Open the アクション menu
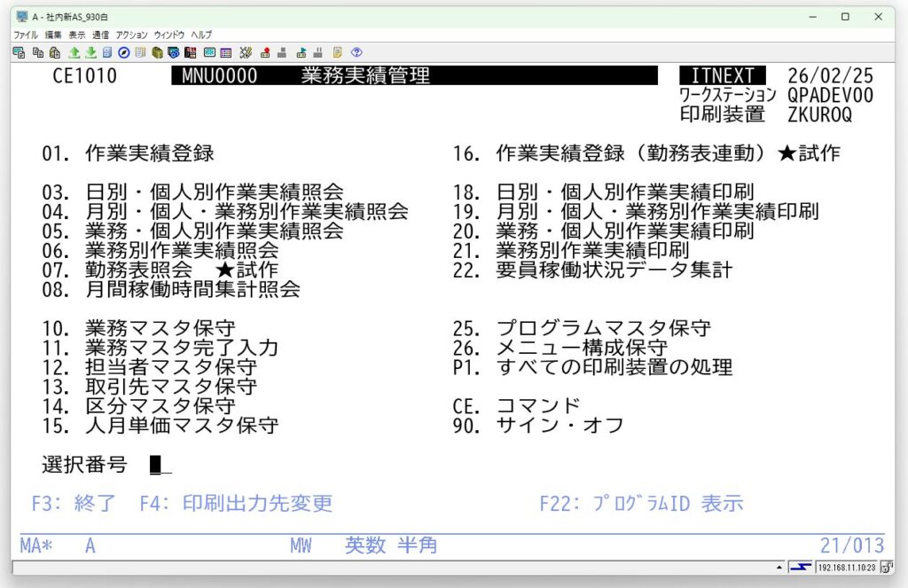Viewport: 908px width, 588px height. pyautogui.click(x=131, y=35)
